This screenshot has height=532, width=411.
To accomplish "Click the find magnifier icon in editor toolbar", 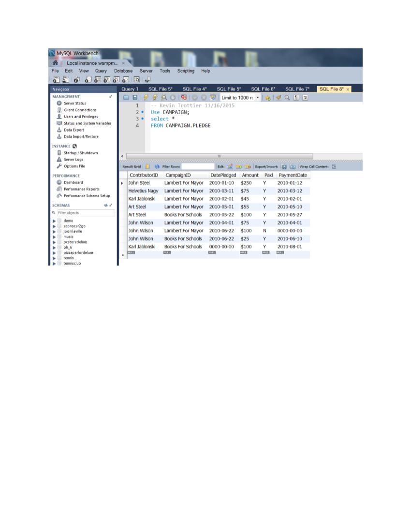I will (287, 98).
